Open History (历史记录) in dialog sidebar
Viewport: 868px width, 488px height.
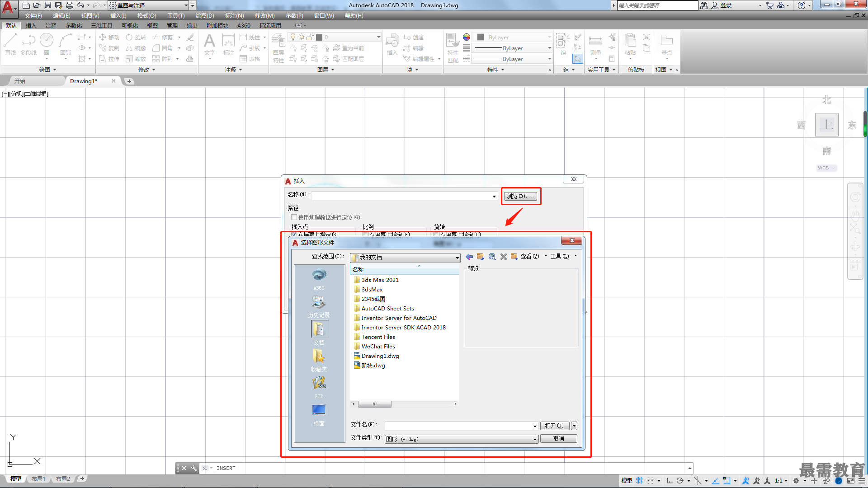(319, 306)
